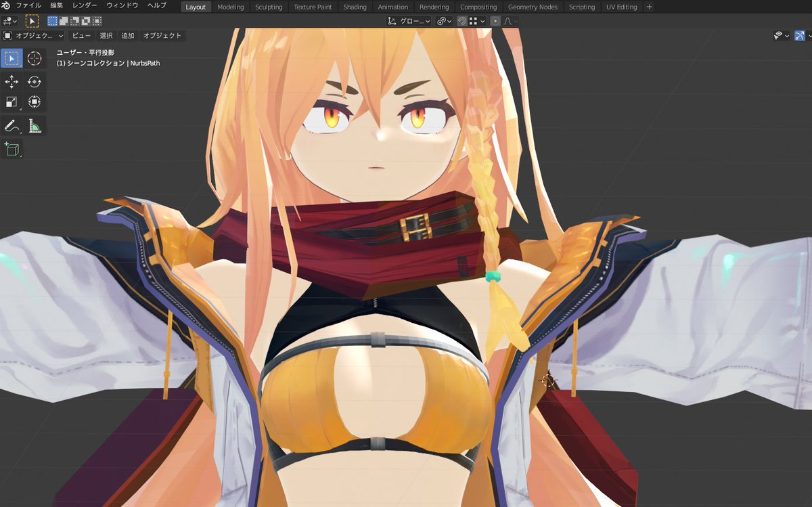This screenshot has height=507, width=812.
Task: Switch to Rendering workspace tab
Action: click(x=434, y=7)
